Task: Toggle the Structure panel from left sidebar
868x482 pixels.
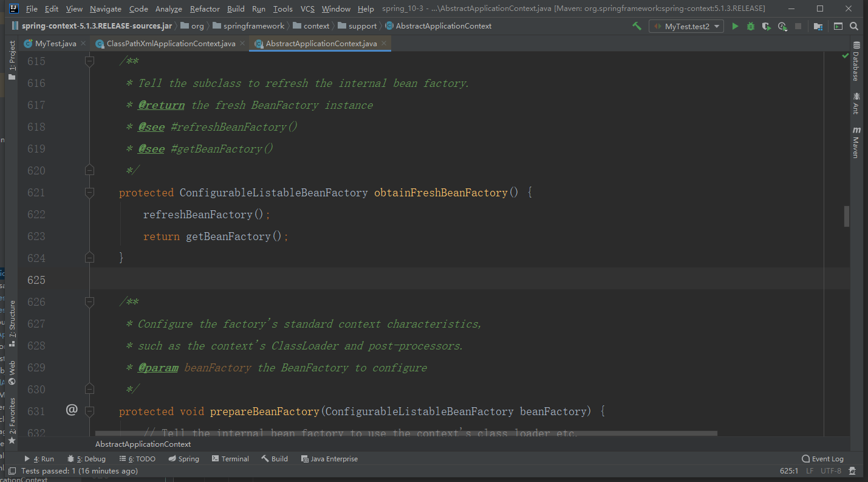Action: pyautogui.click(x=12, y=323)
